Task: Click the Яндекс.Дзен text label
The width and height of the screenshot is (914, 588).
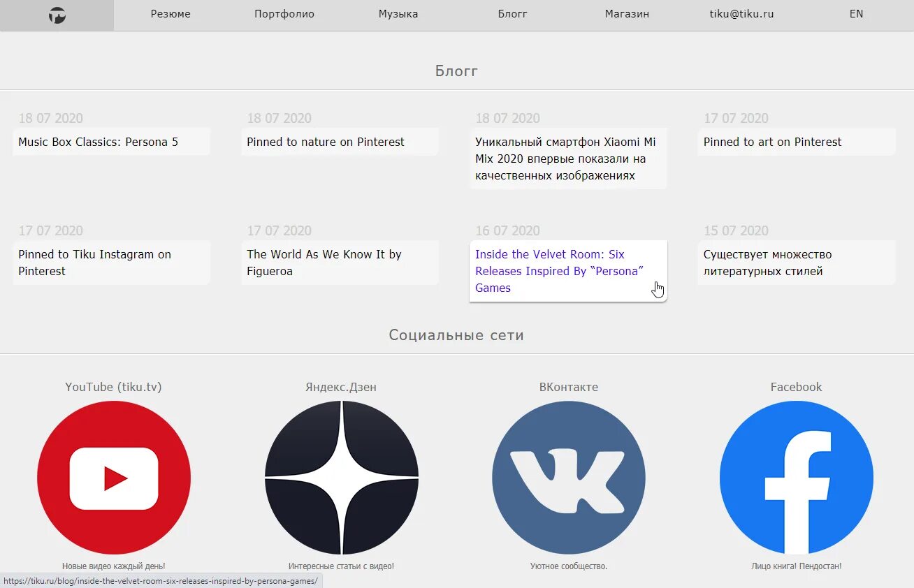Action: tap(341, 387)
